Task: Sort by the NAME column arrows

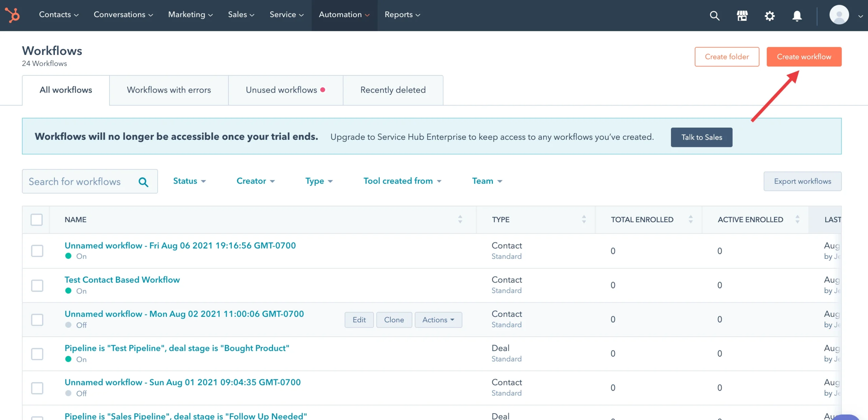Action: click(x=460, y=219)
